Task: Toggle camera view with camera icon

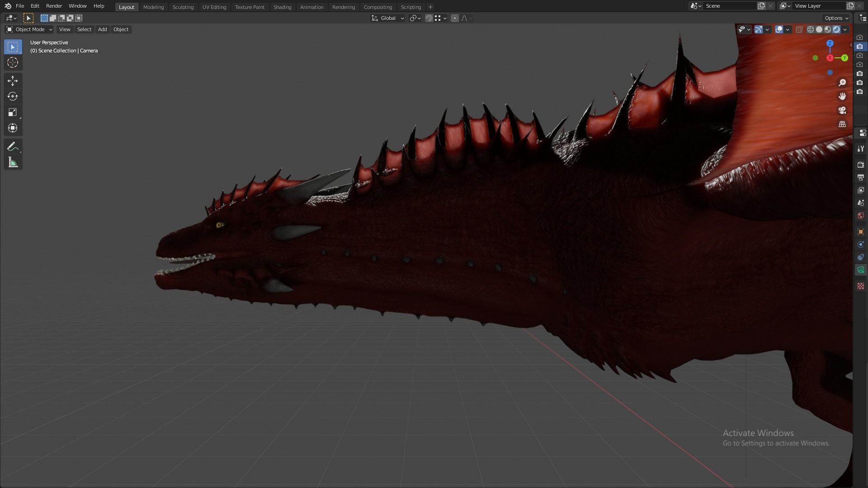Action: pyautogui.click(x=842, y=110)
